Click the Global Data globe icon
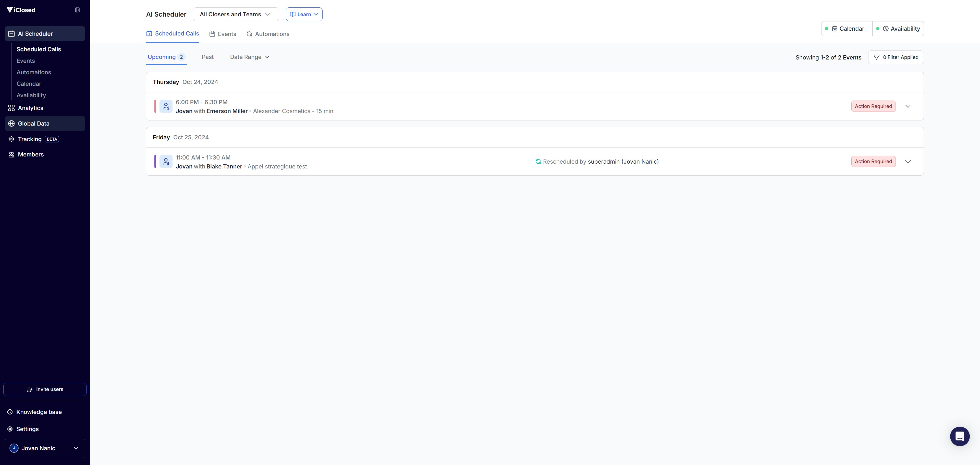The width and height of the screenshot is (980, 465). point(11,124)
